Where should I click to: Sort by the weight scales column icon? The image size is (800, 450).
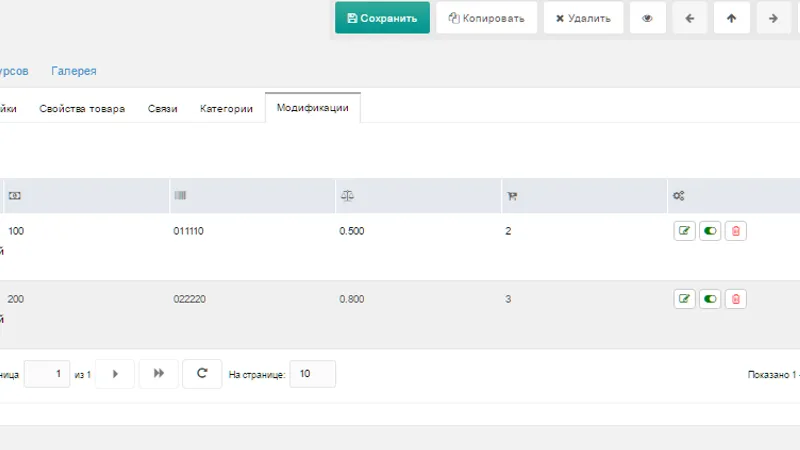pos(347,195)
